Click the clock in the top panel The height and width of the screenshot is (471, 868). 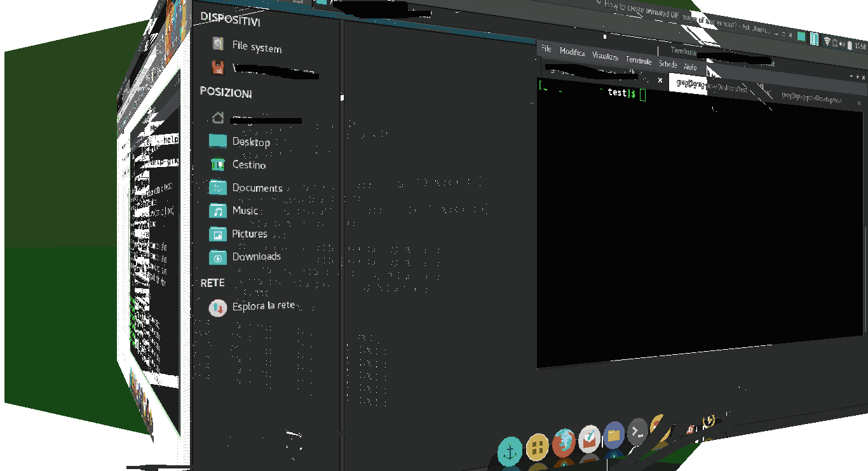click(x=860, y=46)
